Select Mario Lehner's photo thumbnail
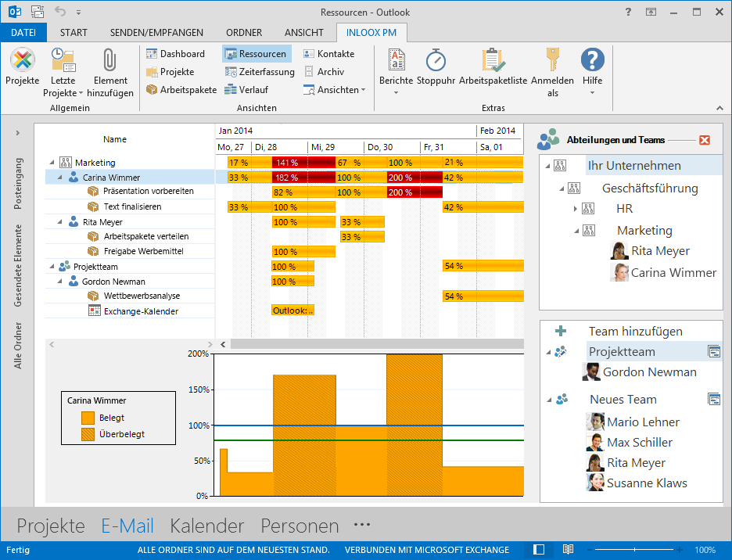The height and width of the screenshot is (560, 732). [x=594, y=422]
